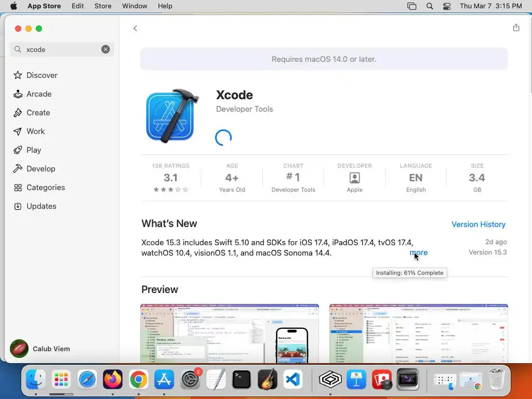Open the Apple developer page
This screenshot has width=532, height=399.
354,178
